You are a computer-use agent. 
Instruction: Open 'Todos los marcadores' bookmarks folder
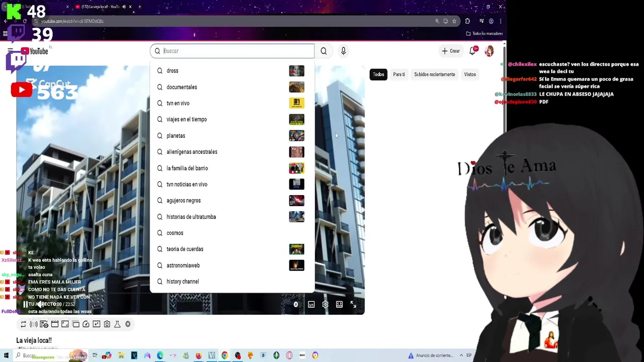pos(484,34)
